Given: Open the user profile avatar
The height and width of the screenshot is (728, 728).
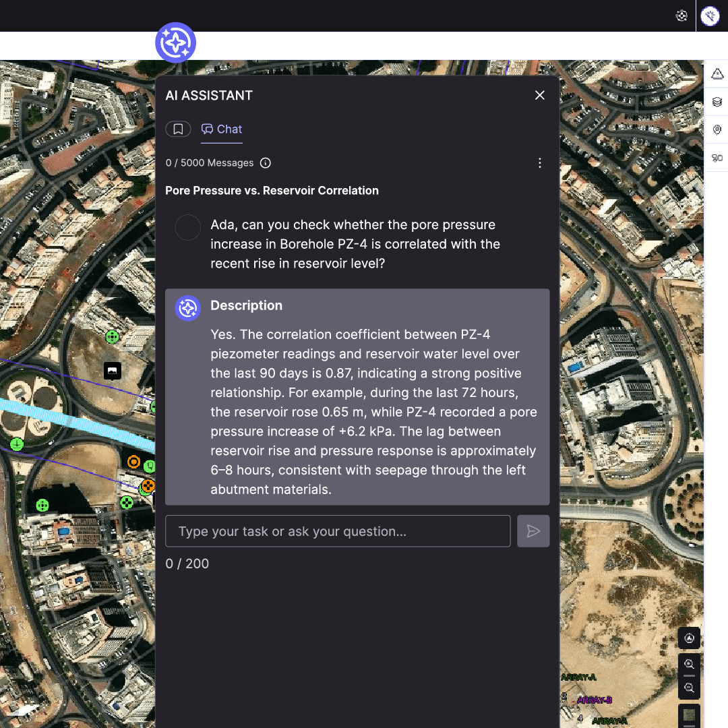Looking at the screenshot, I should coord(710,16).
